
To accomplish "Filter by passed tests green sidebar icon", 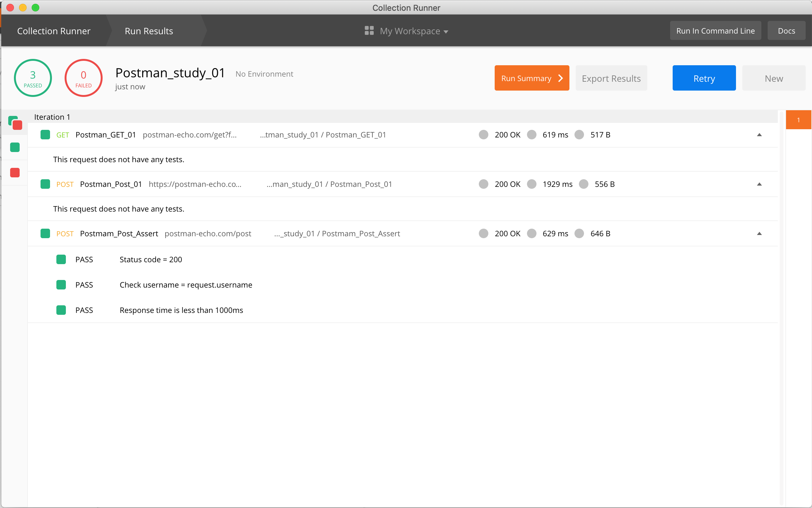I will (15, 147).
